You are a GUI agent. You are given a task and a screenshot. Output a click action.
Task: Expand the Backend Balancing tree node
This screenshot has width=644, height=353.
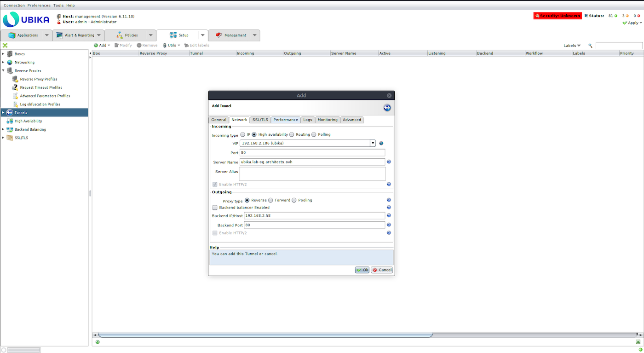click(x=3, y=129)
